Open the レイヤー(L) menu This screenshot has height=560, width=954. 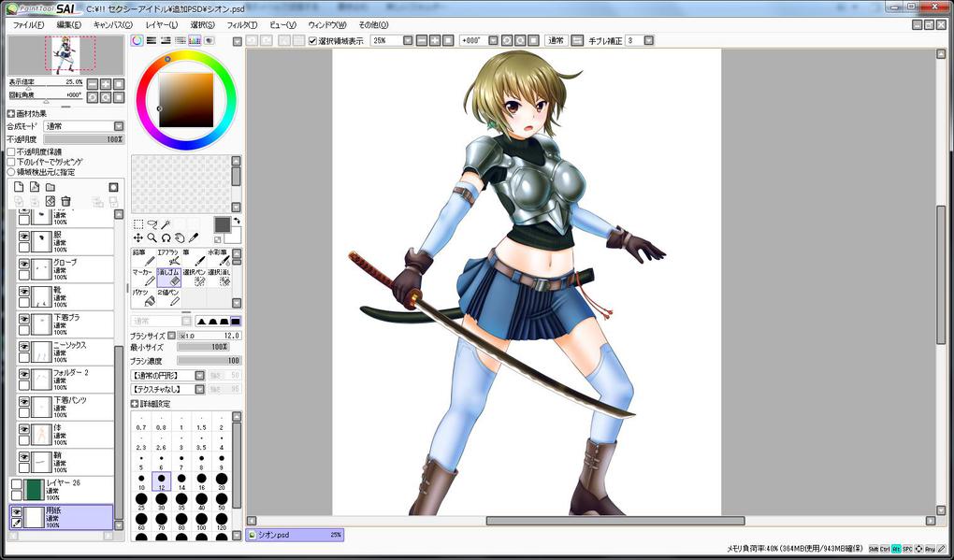[x=162, y=25]
